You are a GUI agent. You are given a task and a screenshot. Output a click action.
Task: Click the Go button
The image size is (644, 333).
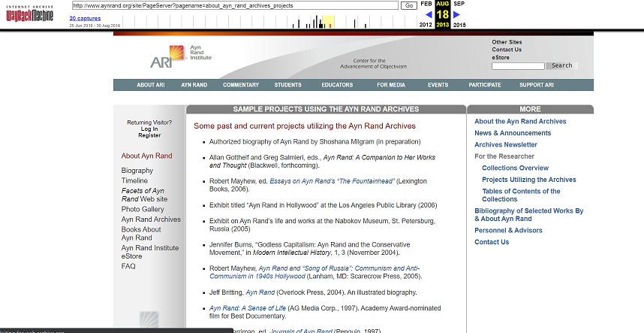[x=409, y=5]
